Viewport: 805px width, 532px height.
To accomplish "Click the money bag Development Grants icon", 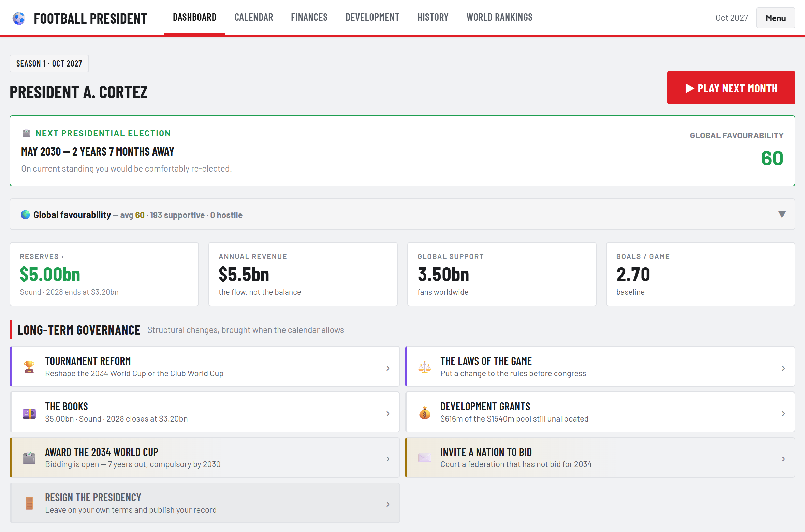I will tap(425, 413).
